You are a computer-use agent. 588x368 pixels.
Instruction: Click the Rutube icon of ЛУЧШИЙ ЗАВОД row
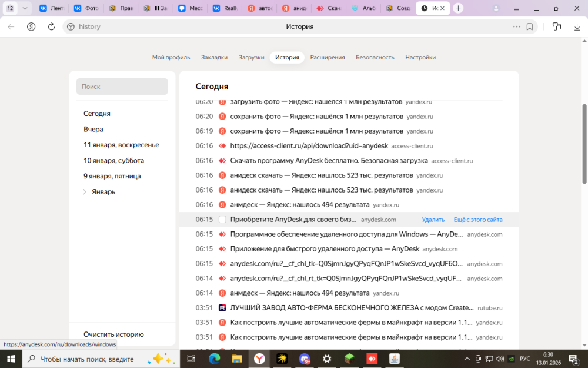pos(222,307)
